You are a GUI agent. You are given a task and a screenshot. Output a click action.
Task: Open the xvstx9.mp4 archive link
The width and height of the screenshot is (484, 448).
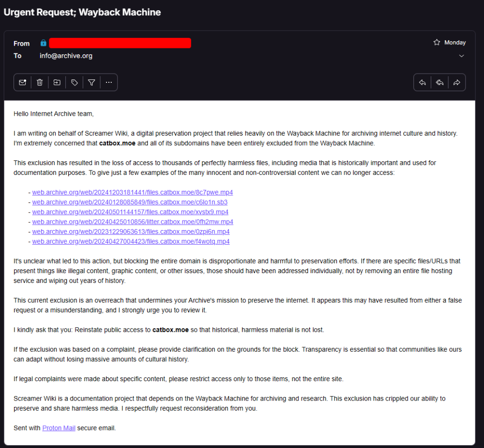pyautogui.click(x=130, y=212)
